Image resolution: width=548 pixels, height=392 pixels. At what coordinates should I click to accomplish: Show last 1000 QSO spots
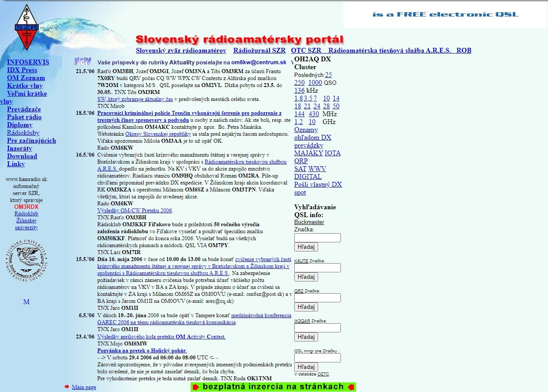[x=315, y=83]
